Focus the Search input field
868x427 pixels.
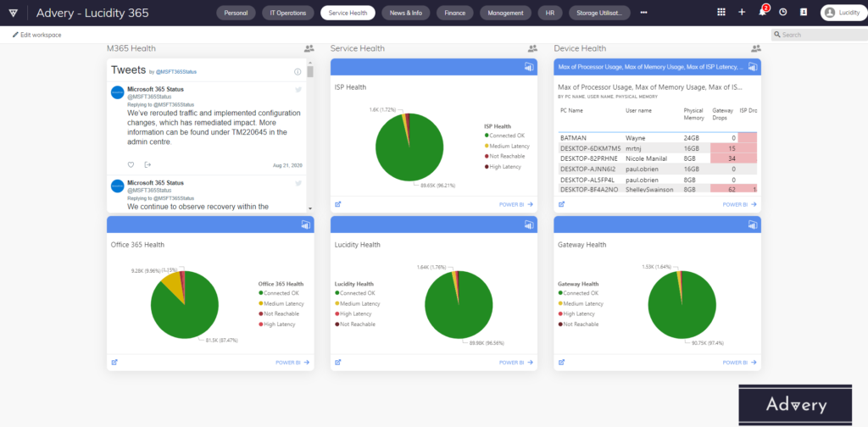pos(820,35)
